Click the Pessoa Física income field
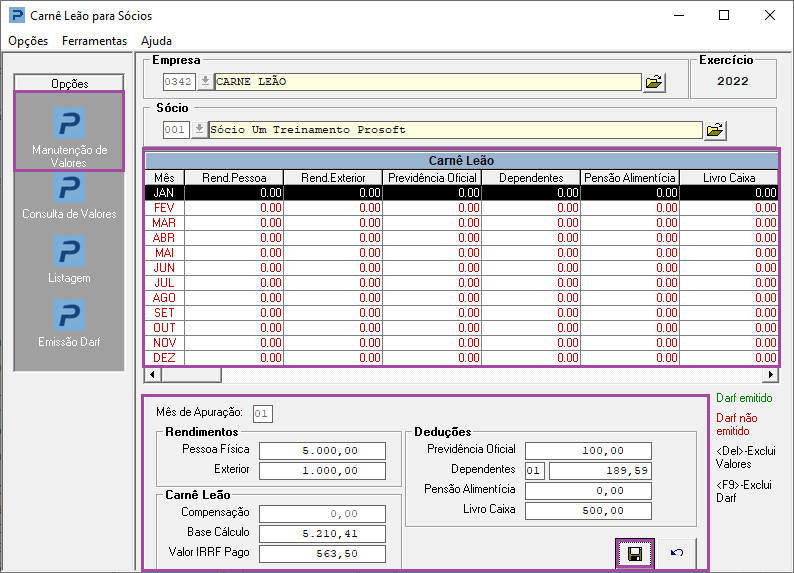Viewport: 794px width, 573px height. (322, 451)
